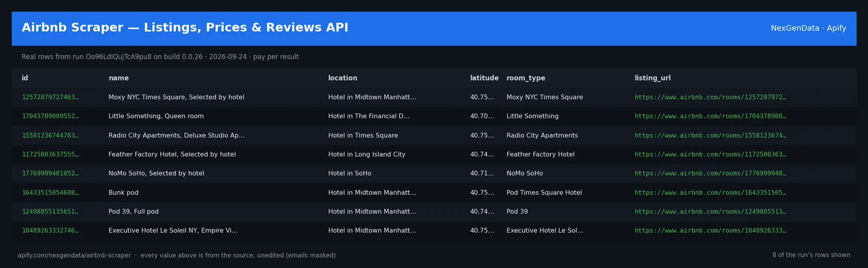The width and height of the screenshot is (868, 268).
Task: Click location cell in Bunk pod row
Action: click(x=372, y=192)
